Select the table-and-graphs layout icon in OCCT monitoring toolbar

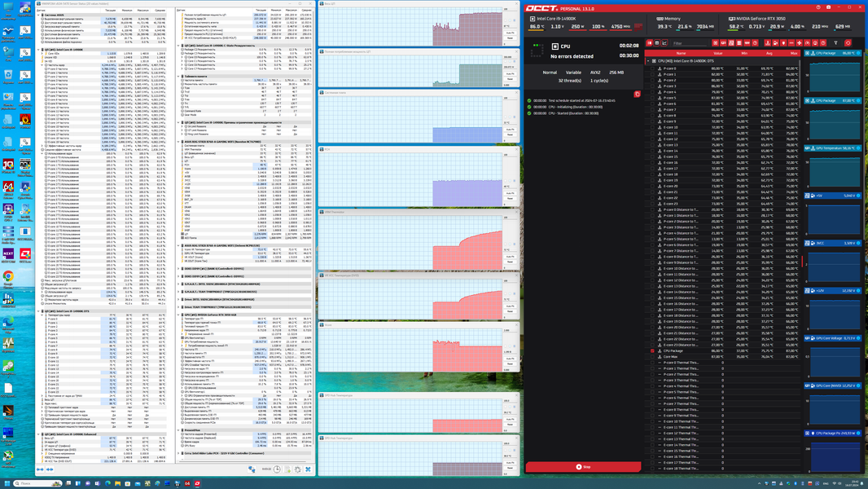pyautogui.click(x=649, y=42)
